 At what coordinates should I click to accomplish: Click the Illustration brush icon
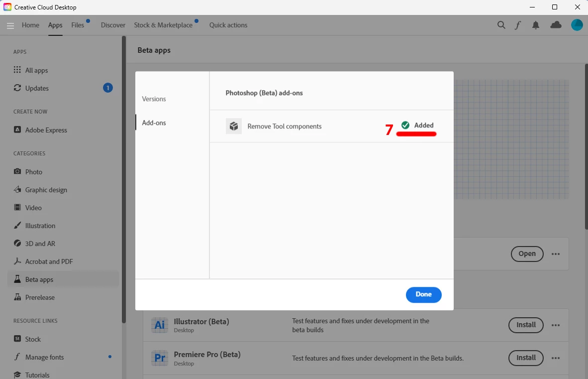point(17,225)
